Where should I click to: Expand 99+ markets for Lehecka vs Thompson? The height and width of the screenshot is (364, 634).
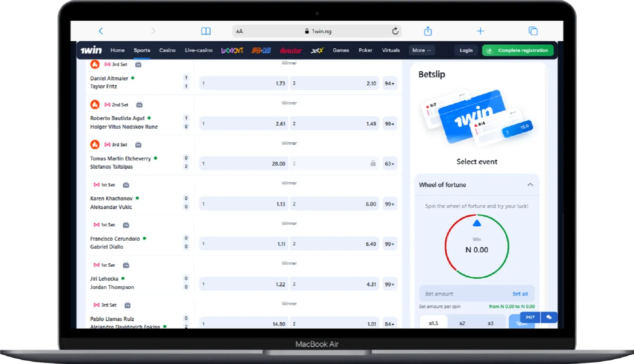pyautogui.click(x=389, y=284)
